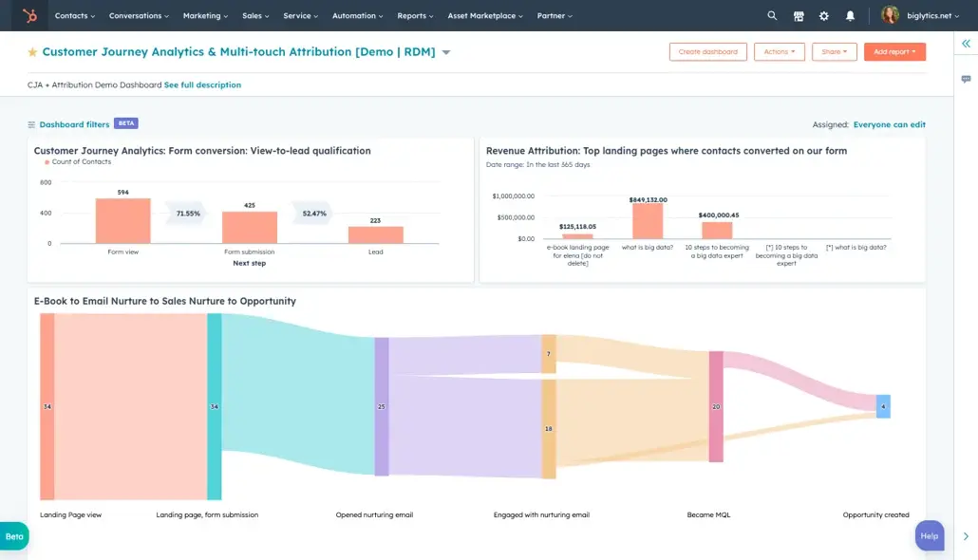Open the search icon in top navigation
The width and height of the screenshot is (978, 560).
click(x=771, y=15)
